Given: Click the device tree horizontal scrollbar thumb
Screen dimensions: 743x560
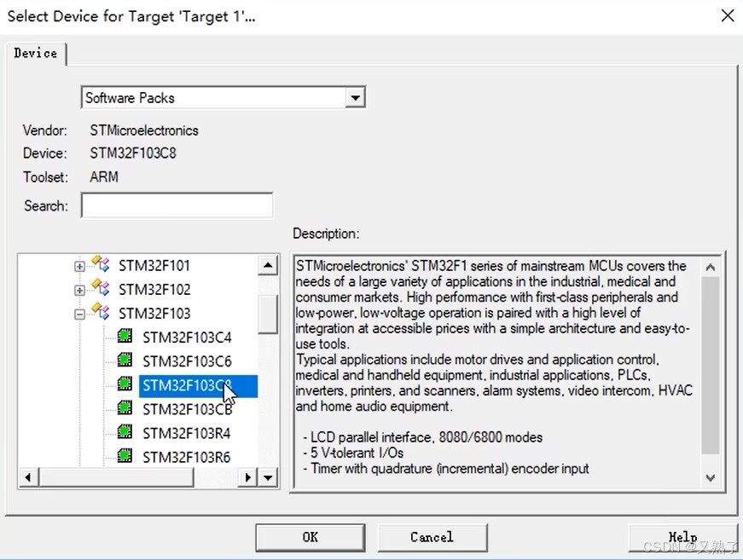Looking at the screenshot, I should click(x=117, y=477).
